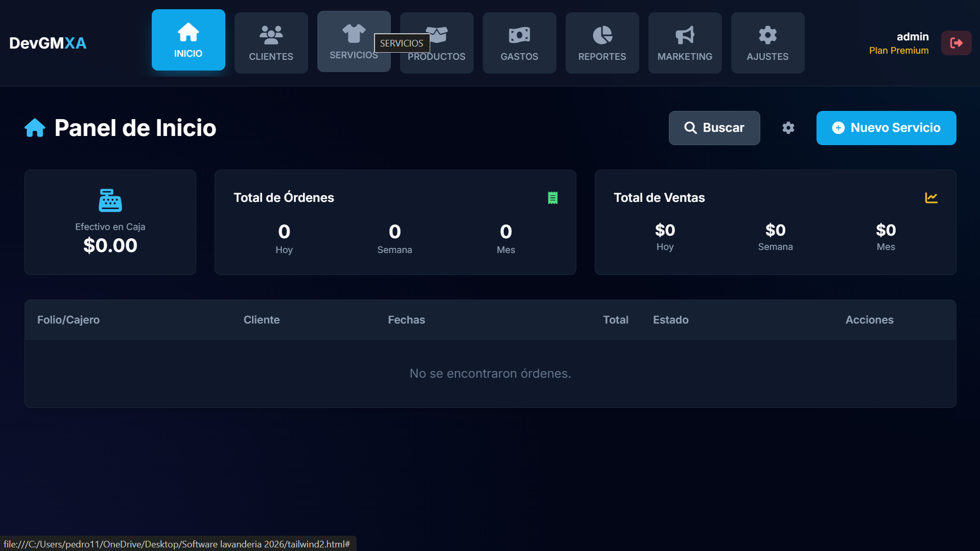980x551 pixels.
Task: Click the Estado column header
Action: (x=670, y=320)
